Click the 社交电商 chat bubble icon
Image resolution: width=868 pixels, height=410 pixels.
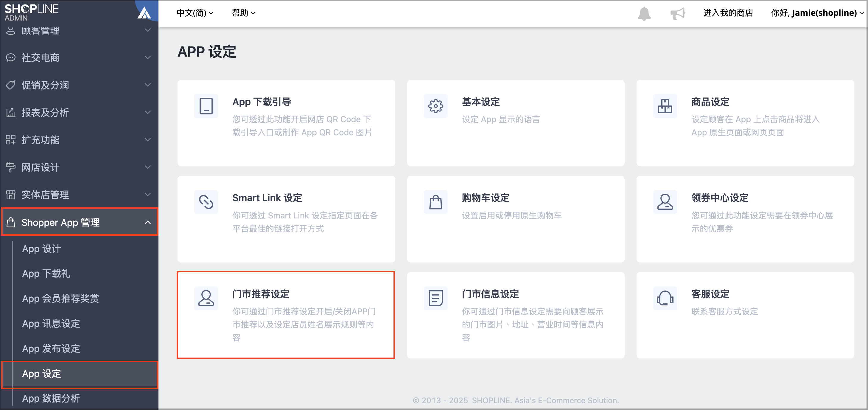[x=11, y=58]
